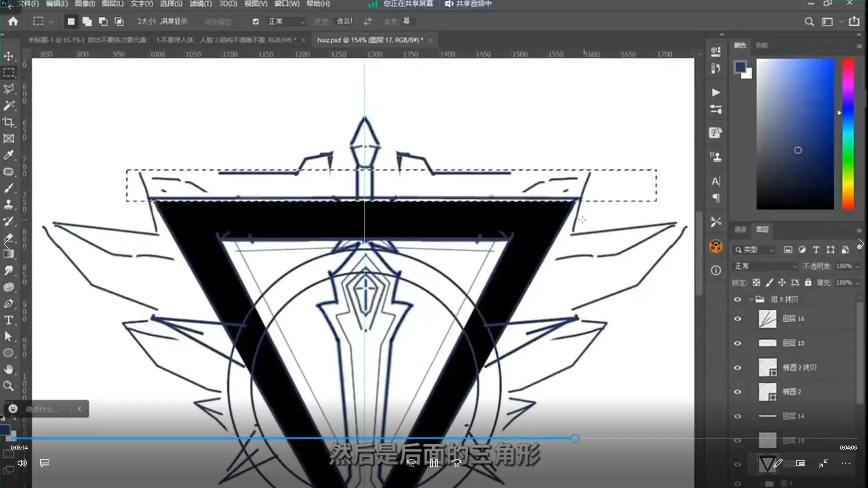Image resolution: width=868 pixels, height=488 pixels.
Task: Toggle visibility of 椭圆 2 layer
Action: tap(737, 392)
